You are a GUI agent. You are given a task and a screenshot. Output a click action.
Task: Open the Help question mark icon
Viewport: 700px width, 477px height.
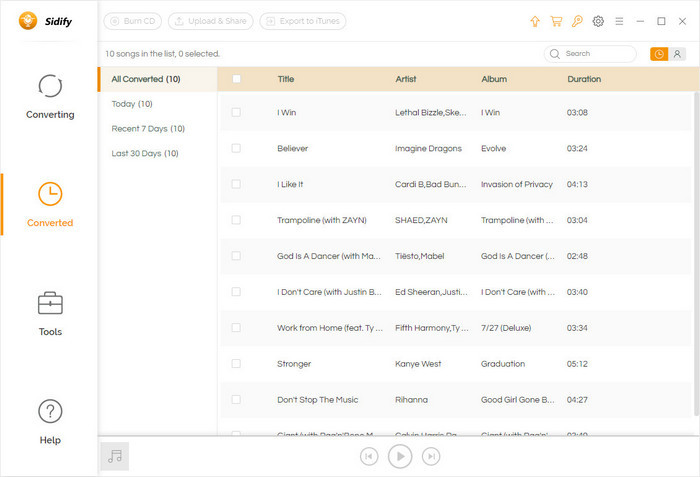[50, 411]
